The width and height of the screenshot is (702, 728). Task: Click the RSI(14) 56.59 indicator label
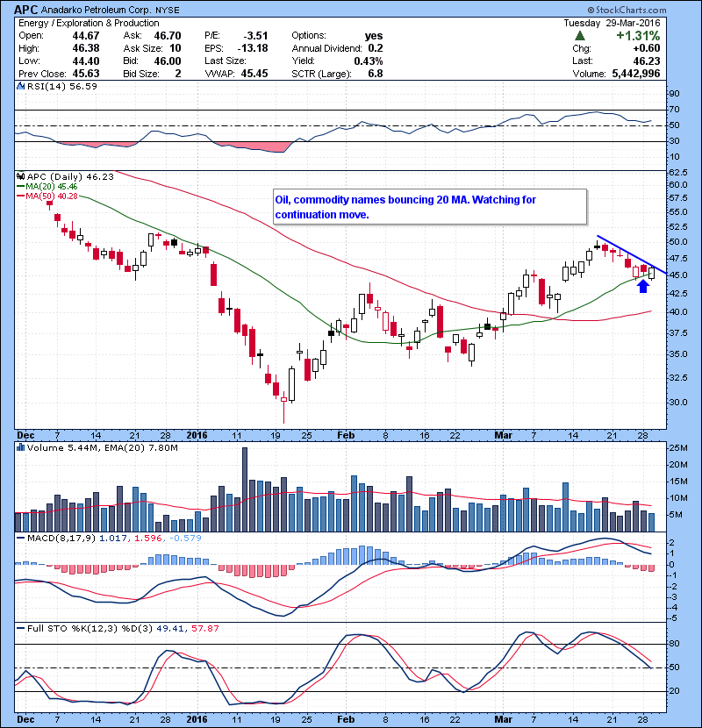[62, 86]
